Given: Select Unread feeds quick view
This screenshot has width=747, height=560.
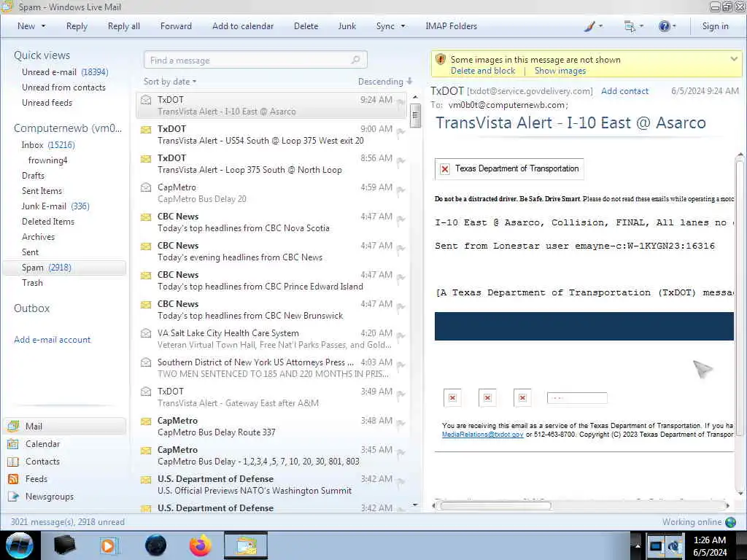Looking at the screenshot, I should (47, 102).
